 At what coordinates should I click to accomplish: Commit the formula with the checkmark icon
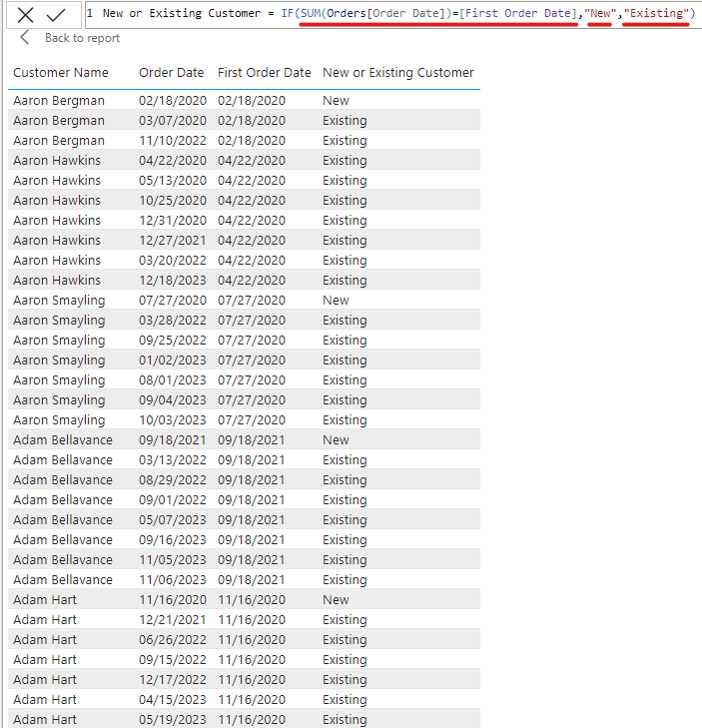[56, 14]
